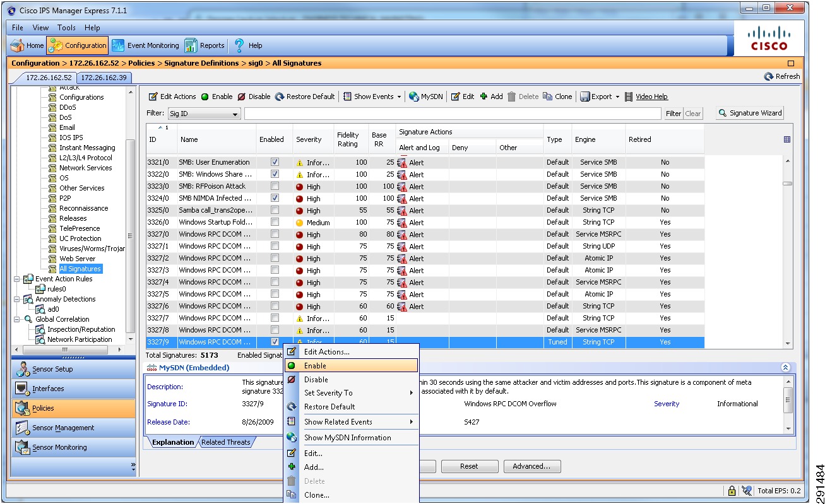Expand Show Related Events submenu
Viewport: 825px width, 504px height.
(352, 422)
